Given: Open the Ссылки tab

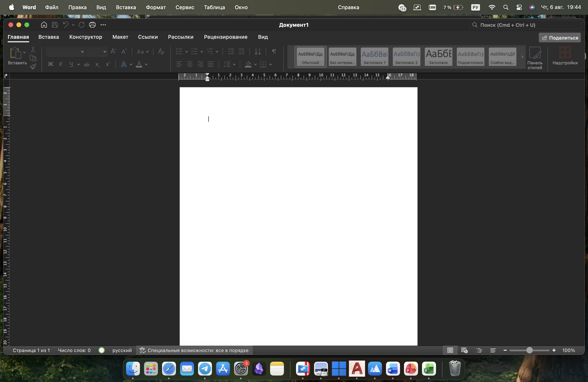Looking at the screenshot, I should [x=148, y=37].
